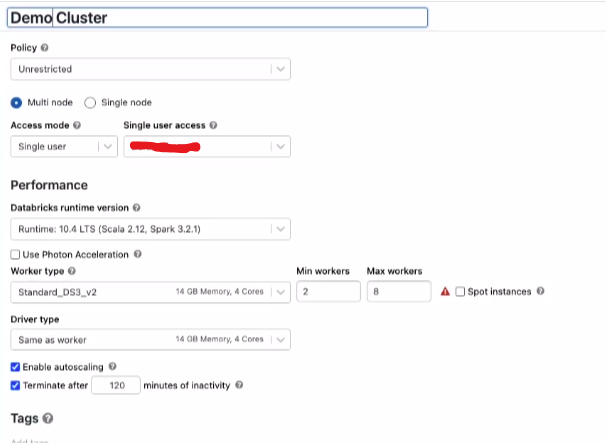Click help icon beside Single user access

tap(214, 126)
